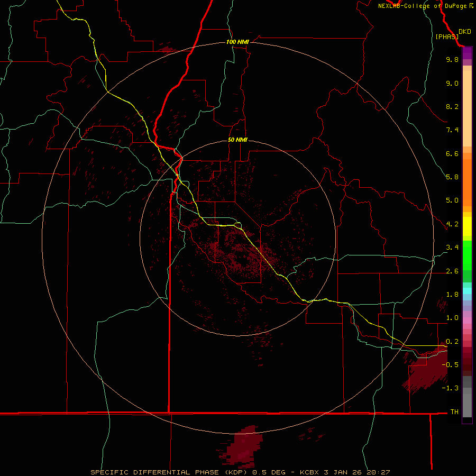Click the Specific Differential Phase KCBX caption
The image size is (476, 476).
pyautogui.click(x=240, y=472)
